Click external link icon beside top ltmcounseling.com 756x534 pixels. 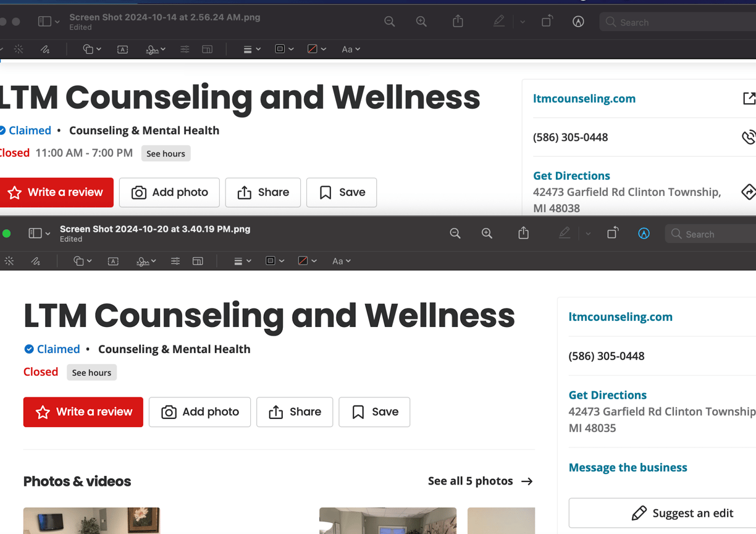click(749, 98)
